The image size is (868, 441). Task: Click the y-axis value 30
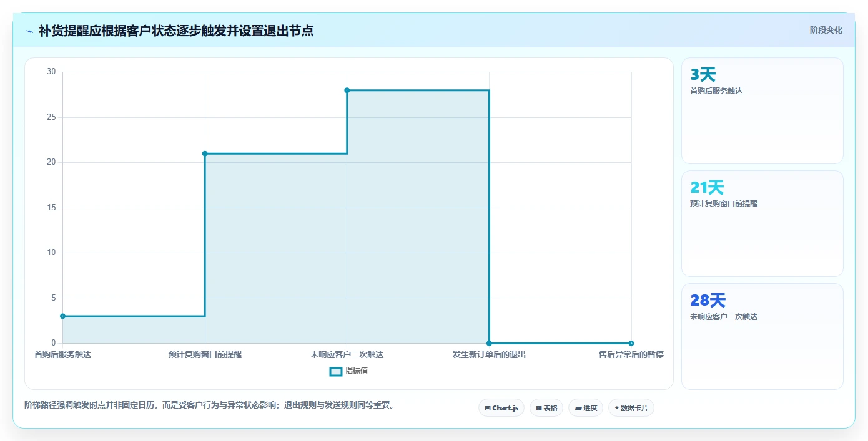51,72
